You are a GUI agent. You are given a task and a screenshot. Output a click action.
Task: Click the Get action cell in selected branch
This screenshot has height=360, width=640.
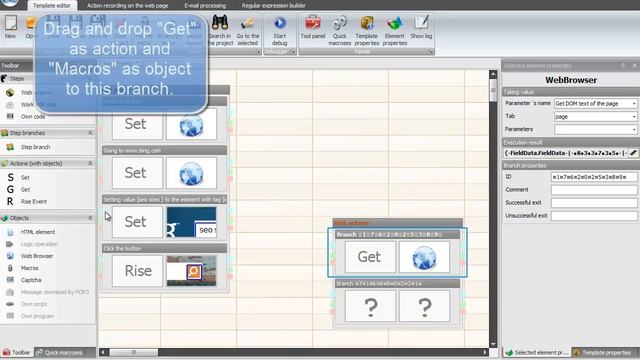point(370,257)
